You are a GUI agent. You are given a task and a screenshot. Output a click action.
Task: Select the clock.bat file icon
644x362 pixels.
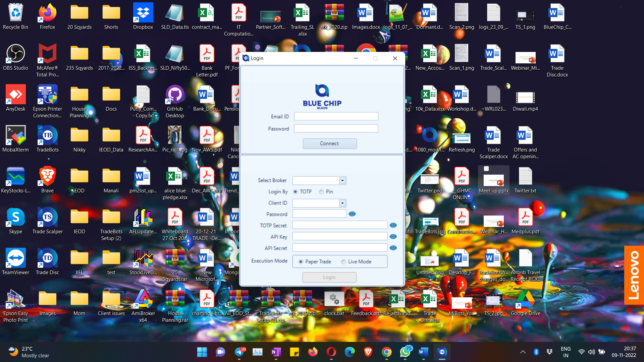(x=334, y=303)
